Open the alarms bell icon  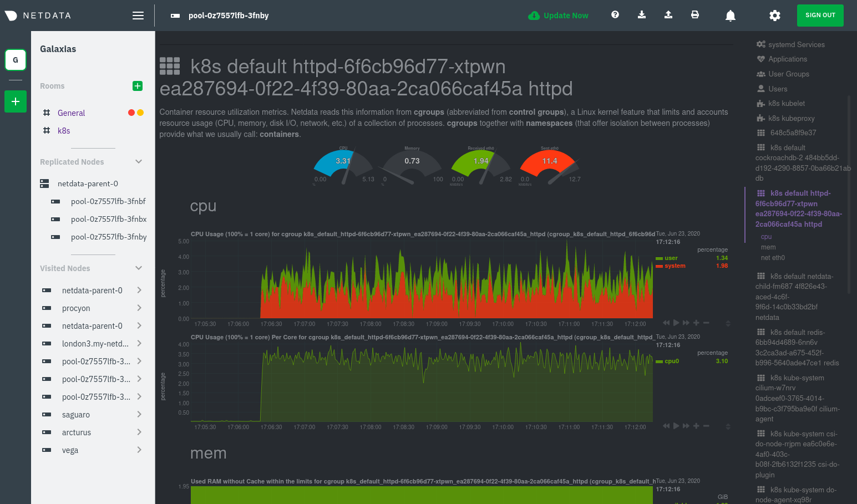pyautogui.click(x=731, y=16)
